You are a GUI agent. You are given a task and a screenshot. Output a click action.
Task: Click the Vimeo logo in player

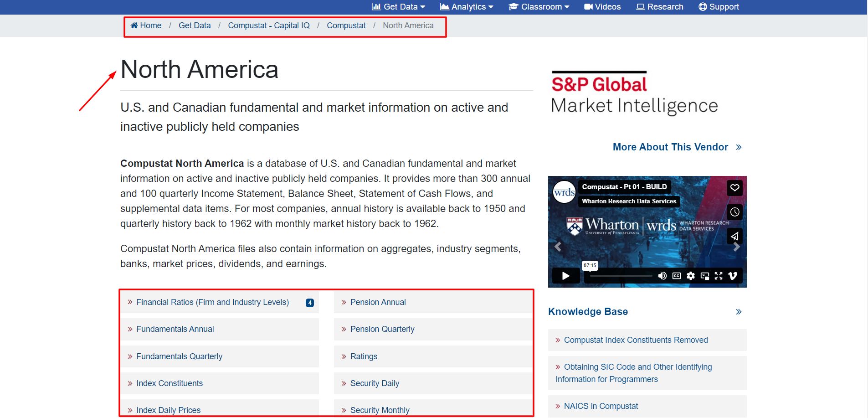(x=733, y=276)
